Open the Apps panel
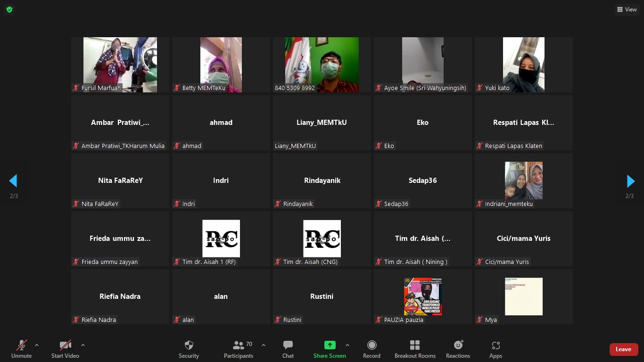The width and height of the screenshot is (644, 362). (495, 349)
